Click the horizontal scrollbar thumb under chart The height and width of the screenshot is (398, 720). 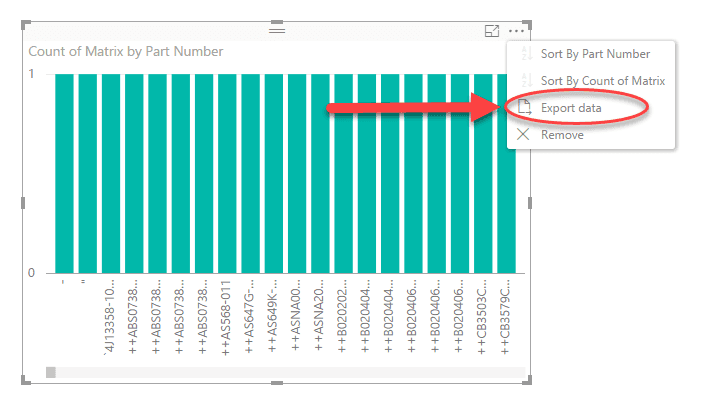click(51, 372)
